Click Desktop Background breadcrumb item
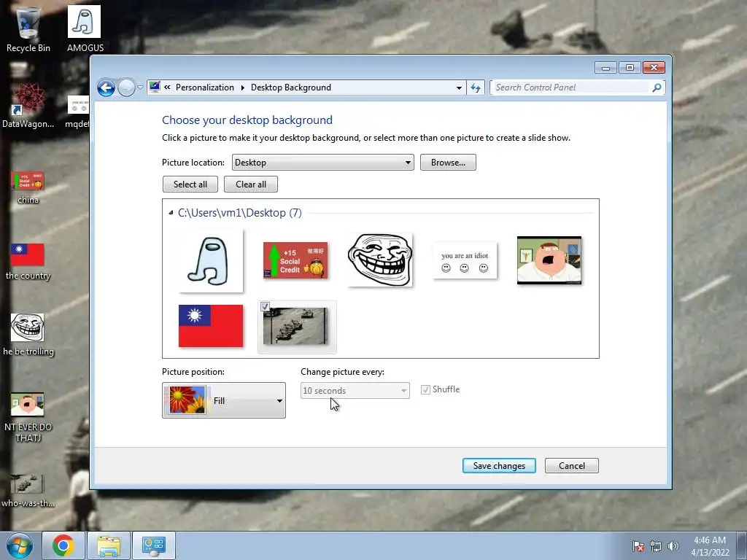This screenshot has height=560, width=747. 291,87
